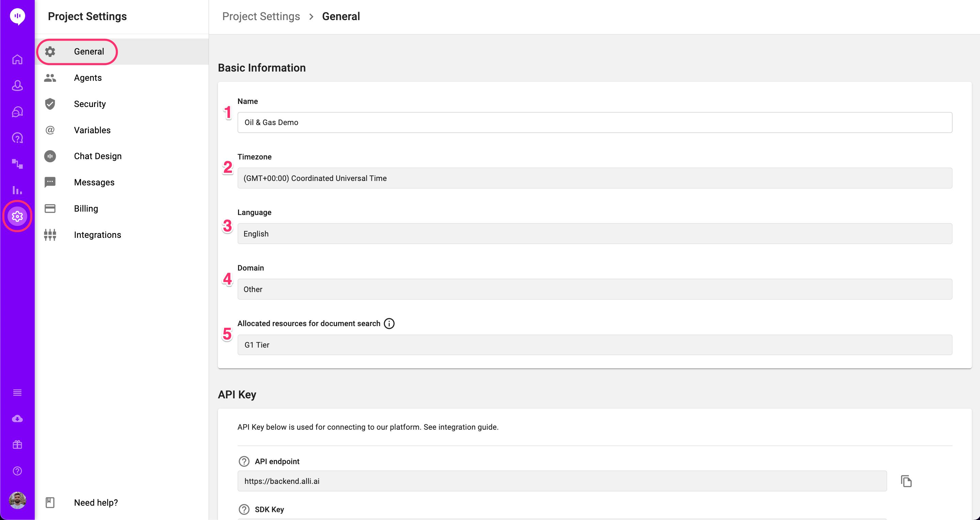
Task: Go to Billing settings
Action: coord(86,208)
